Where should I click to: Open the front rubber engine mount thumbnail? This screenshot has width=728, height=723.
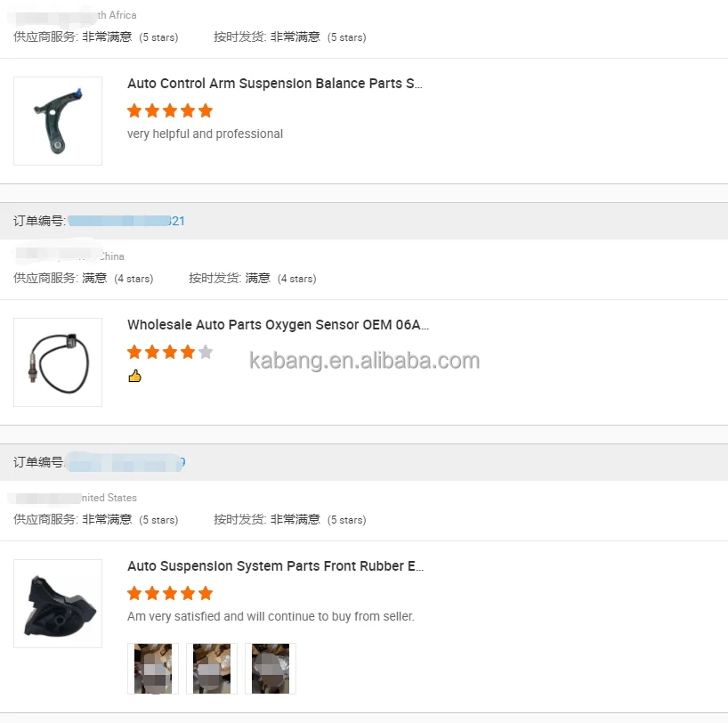pos(58,603)
